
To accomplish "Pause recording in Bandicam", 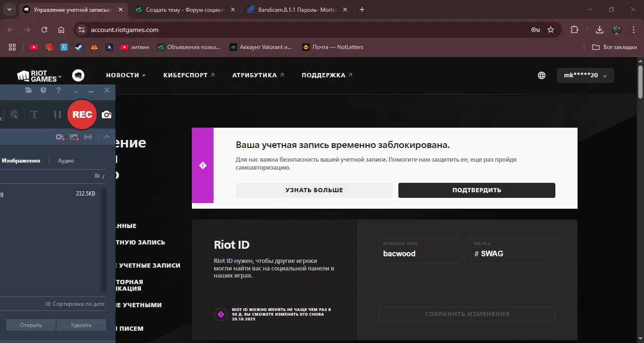I will pyautogui.click(x=58, y=114).
